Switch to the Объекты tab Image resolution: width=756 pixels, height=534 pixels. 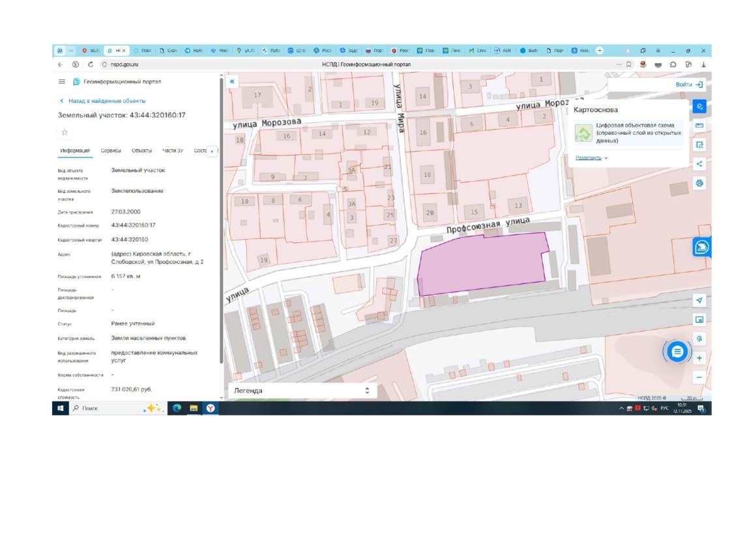click(x=141, y=150)
